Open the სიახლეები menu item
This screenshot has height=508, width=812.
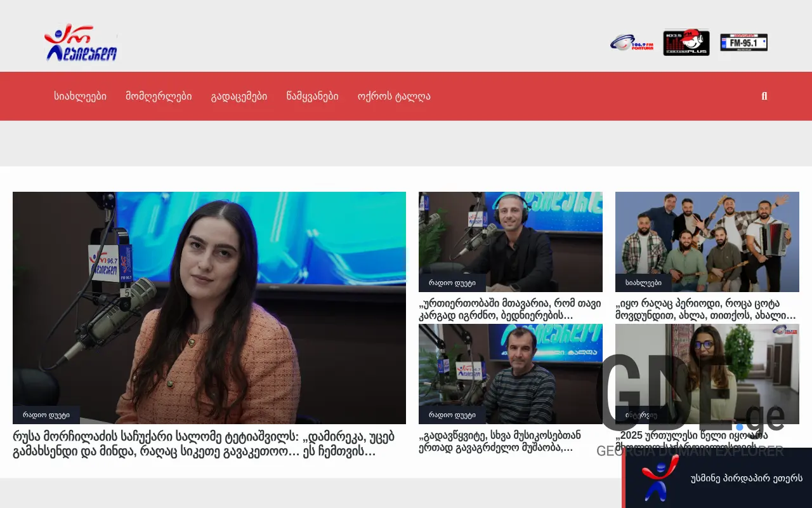coord(80,96)
